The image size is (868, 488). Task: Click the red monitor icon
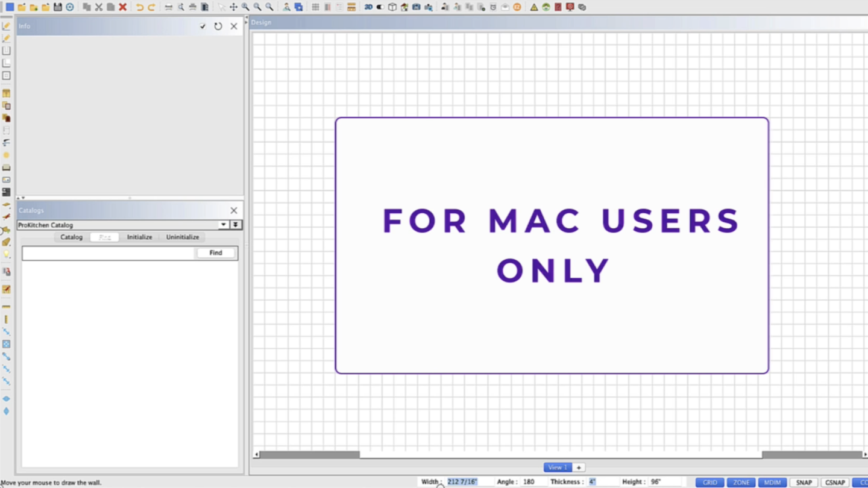[570, 7]
